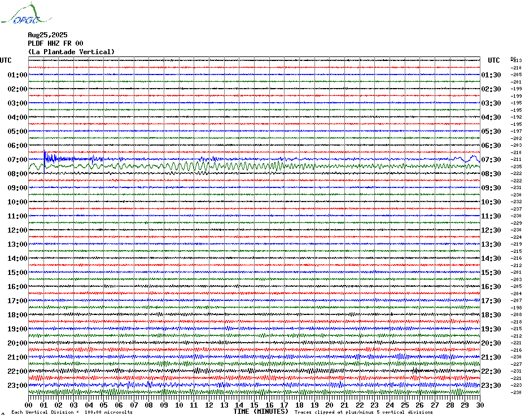Click minute 03 on the bottom time axis

73,405
